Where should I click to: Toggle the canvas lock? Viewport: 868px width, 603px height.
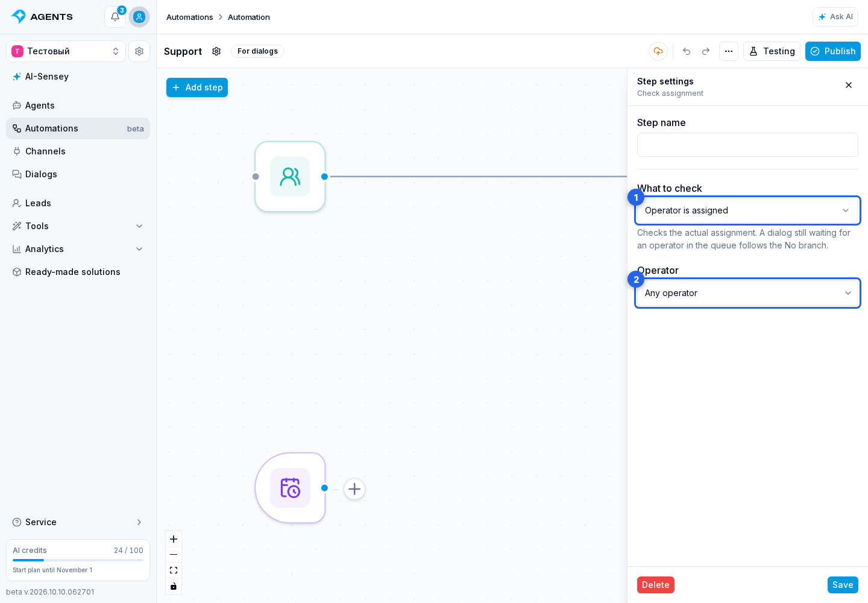click(x=174, y=586)
